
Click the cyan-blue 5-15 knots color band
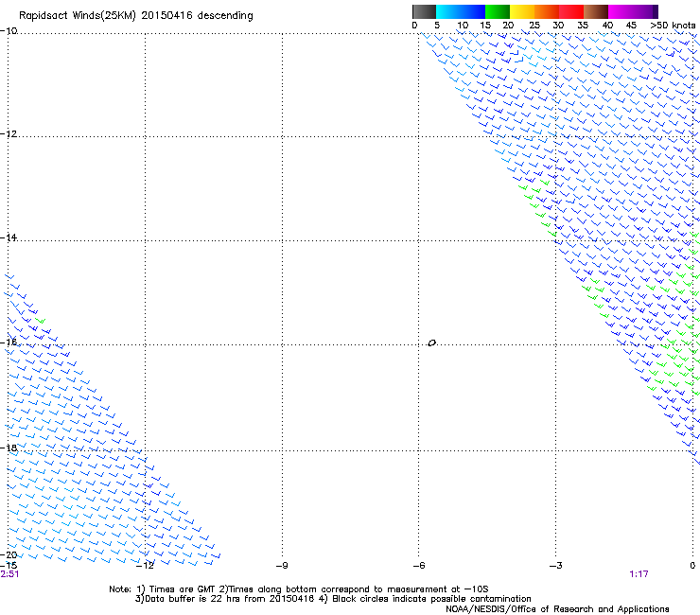click(461, 11)
